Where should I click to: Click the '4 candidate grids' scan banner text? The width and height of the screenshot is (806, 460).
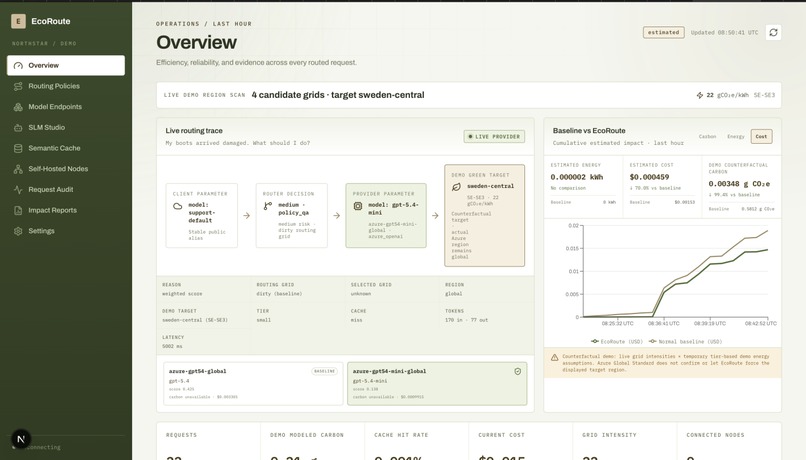338,95
